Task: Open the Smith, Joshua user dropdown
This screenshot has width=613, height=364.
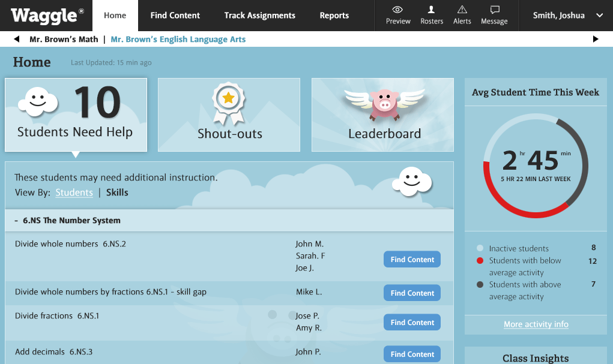Action: tap(567, 16)
